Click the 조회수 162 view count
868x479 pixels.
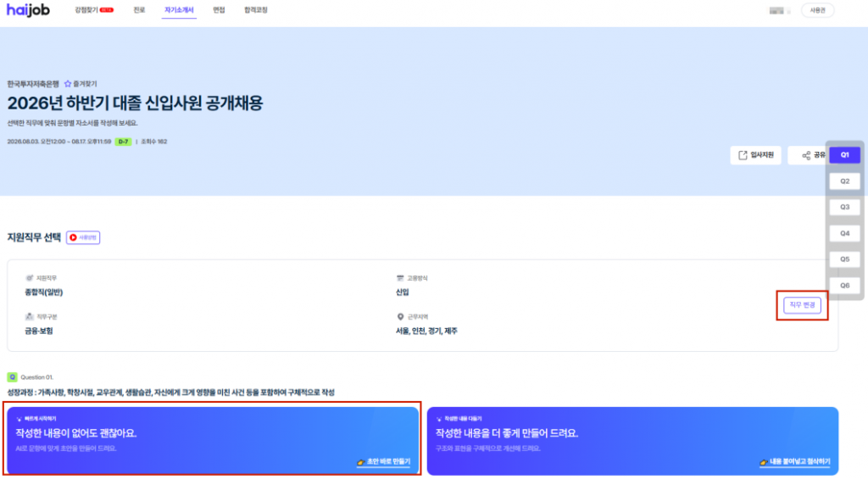click(154, 142)
